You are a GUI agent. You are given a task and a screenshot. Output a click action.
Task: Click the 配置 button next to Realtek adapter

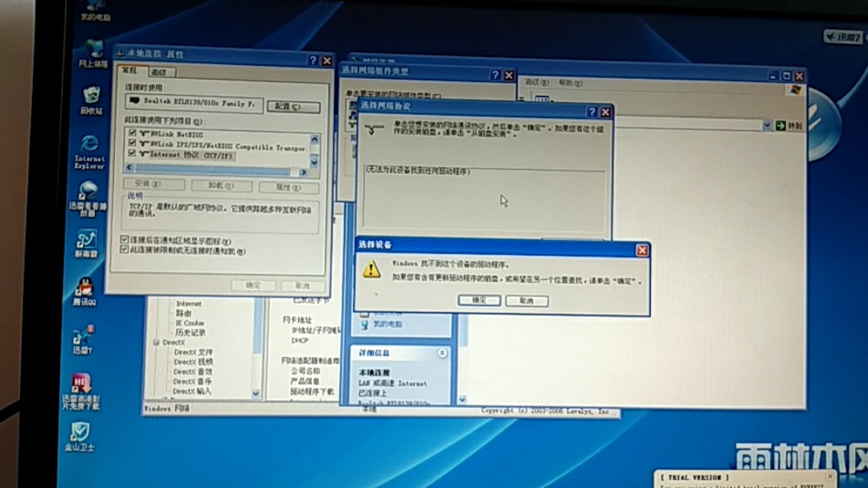(x=293, y=106)
